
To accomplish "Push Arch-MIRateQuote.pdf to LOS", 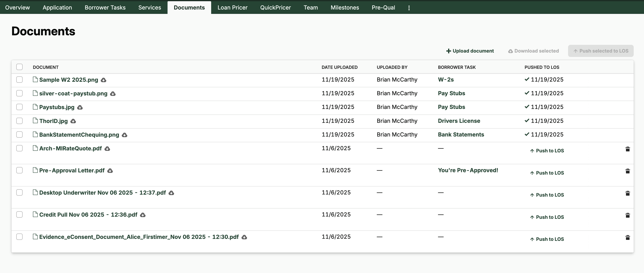I will (547, 151).
